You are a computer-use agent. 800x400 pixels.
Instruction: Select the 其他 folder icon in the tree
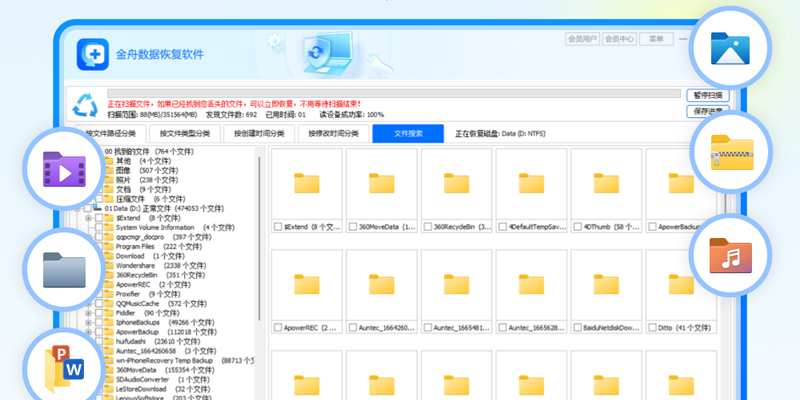pyautogui.click(x=109, y=161)
